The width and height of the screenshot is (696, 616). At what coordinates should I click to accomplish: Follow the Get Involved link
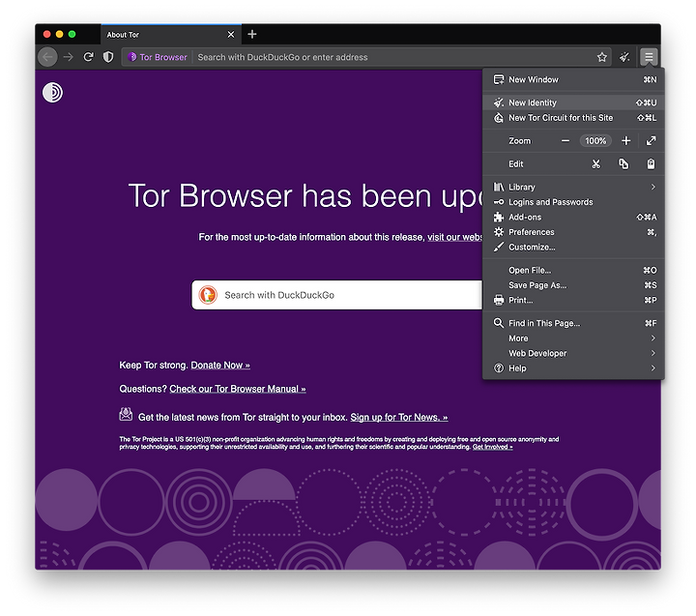tap(493, 447)
